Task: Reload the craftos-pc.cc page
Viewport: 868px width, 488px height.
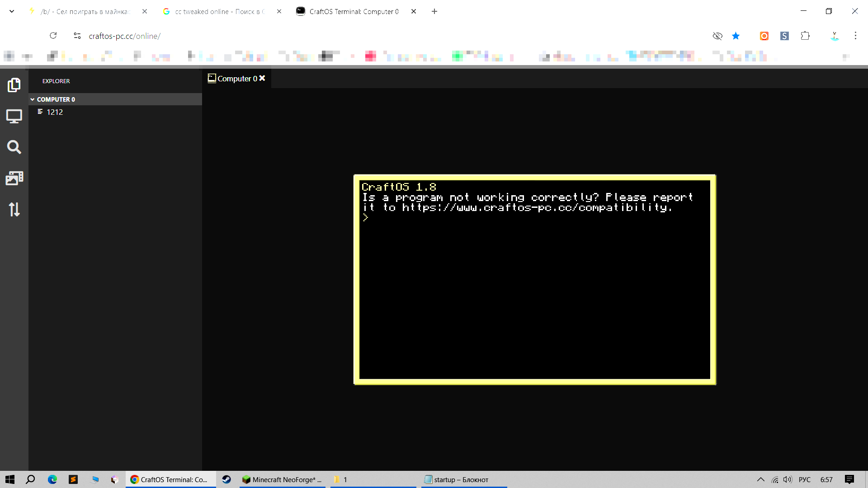Action: click(x=53, y=36)
